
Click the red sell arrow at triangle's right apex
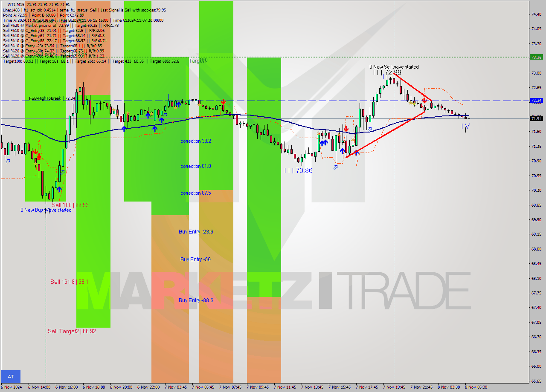tap(424, 101)
